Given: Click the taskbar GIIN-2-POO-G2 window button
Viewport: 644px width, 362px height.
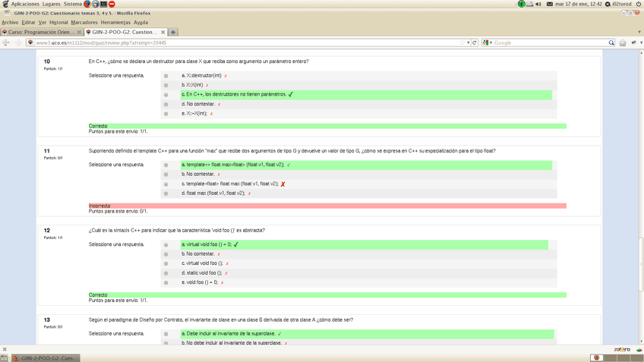Looking at the screenshot, I should coord(44,357).
